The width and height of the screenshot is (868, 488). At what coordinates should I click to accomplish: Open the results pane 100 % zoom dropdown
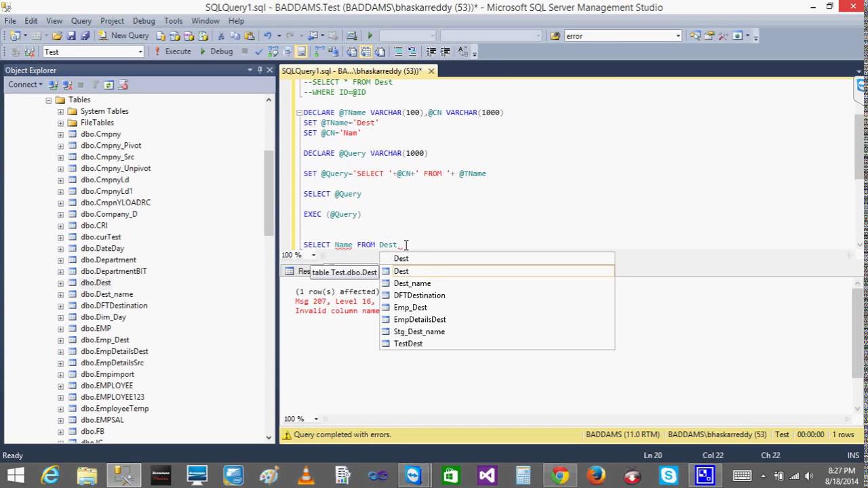coord(316,419)
